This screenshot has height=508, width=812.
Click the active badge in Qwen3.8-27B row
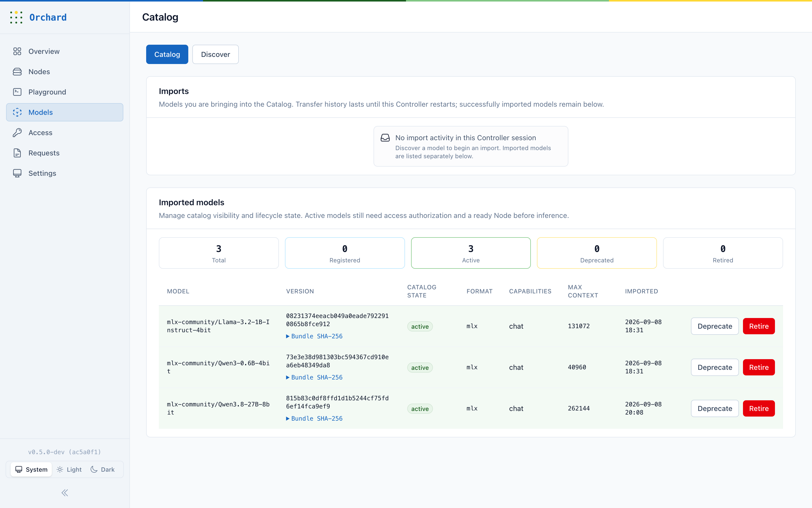(x=420, y=409)
